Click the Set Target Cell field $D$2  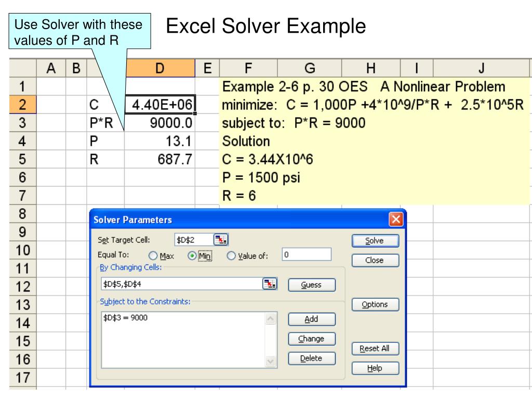[x=194, y=240]
